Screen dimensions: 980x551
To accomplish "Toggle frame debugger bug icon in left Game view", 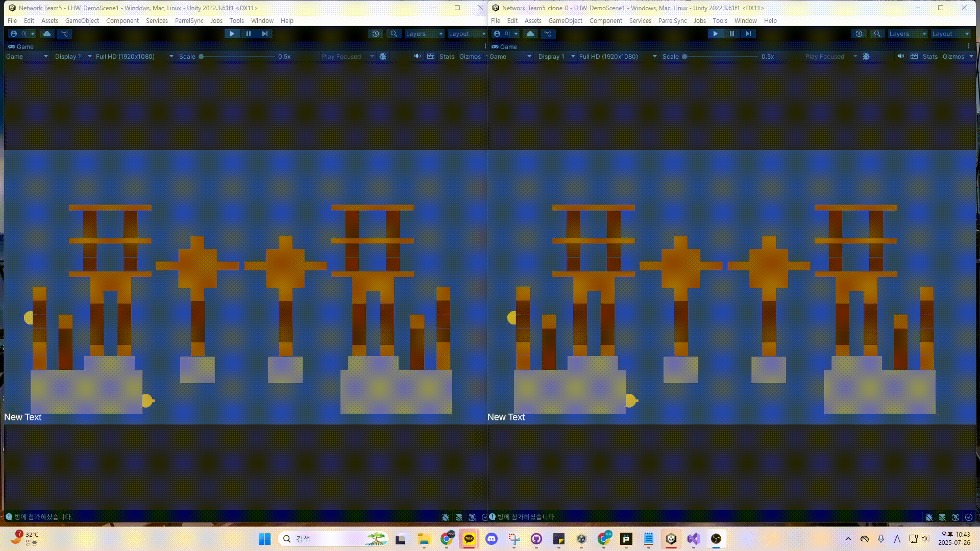I will (383, 56).
